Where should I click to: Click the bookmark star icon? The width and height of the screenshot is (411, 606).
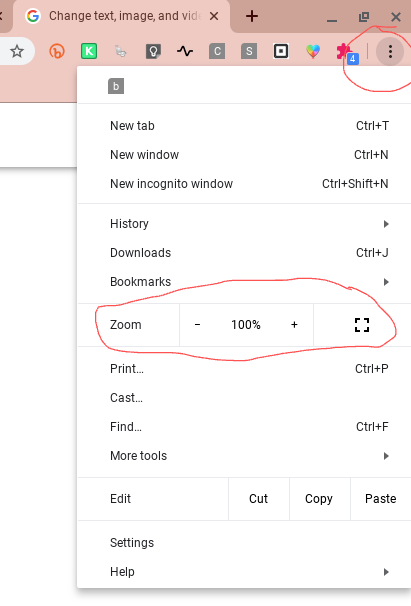click(17, 51)
